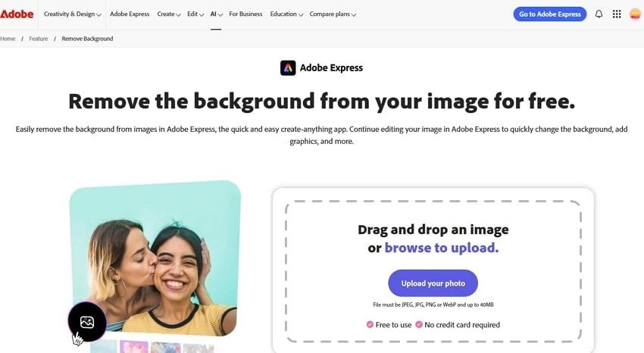The height and width of the screenshot is (353, 644).
Task: Click Go to Adobe Express button
Action: (549, 14)
